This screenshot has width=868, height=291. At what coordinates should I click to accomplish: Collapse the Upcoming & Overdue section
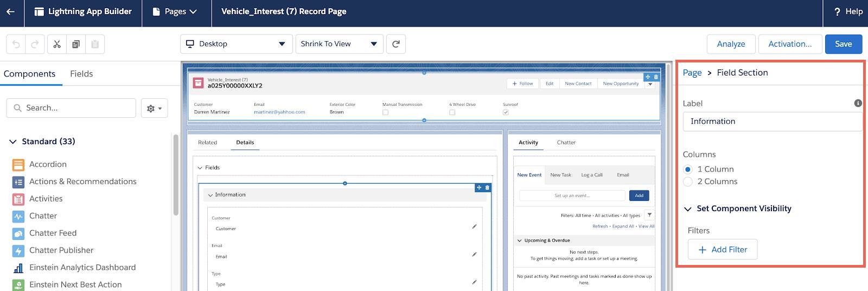[520, 241]
